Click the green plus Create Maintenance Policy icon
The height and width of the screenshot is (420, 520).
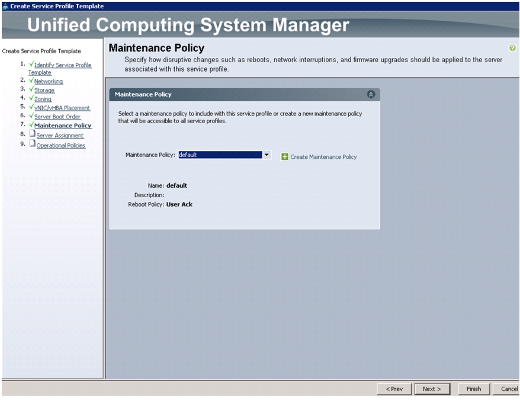click(x=284, y=156)
